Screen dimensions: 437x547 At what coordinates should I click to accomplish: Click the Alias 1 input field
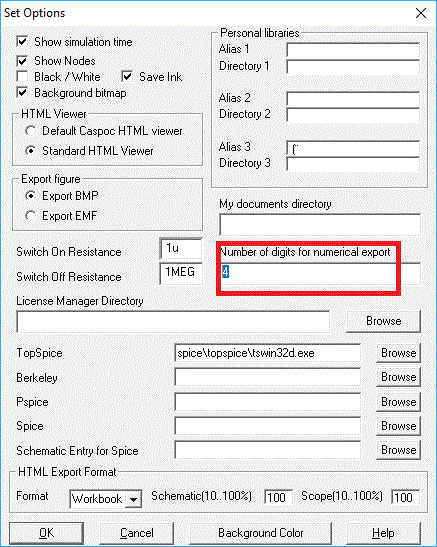[353, 50]
